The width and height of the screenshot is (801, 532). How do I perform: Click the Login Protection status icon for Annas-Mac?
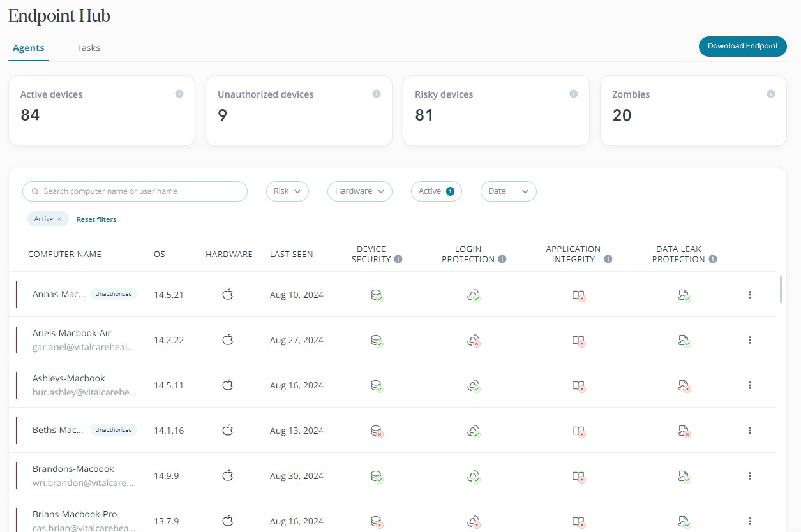pos(474,295)
